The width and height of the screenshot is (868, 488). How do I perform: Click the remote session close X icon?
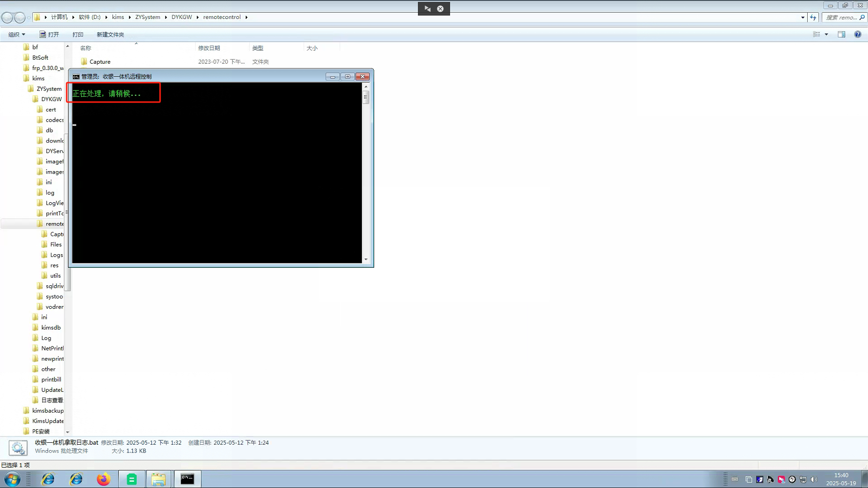[x=440, y=8]
